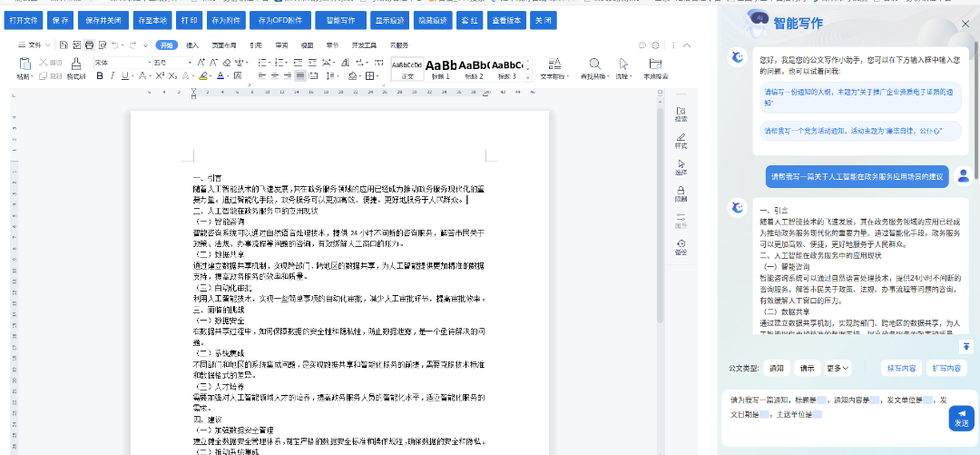Image resolution: width=980 pixels, height=455 pixels.
Task: Click the character border icon
Action: [x=238, y=75]
